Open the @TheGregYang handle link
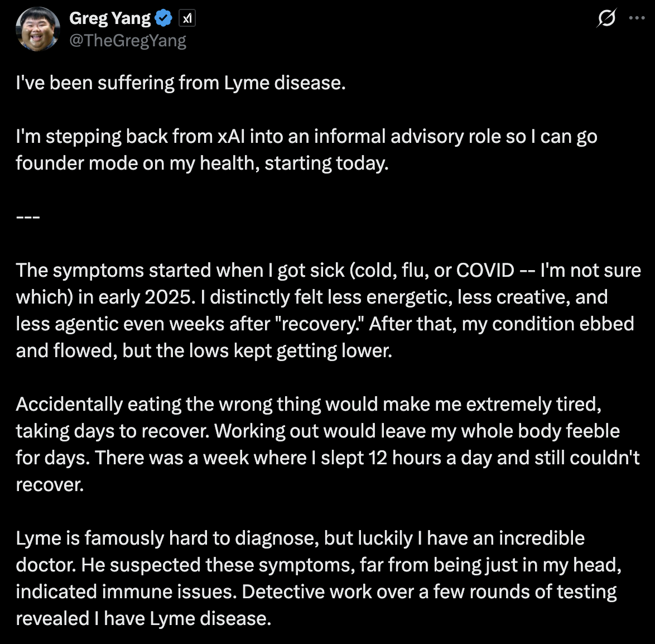This screenshot has height=644, width=655. click(127, 41)
